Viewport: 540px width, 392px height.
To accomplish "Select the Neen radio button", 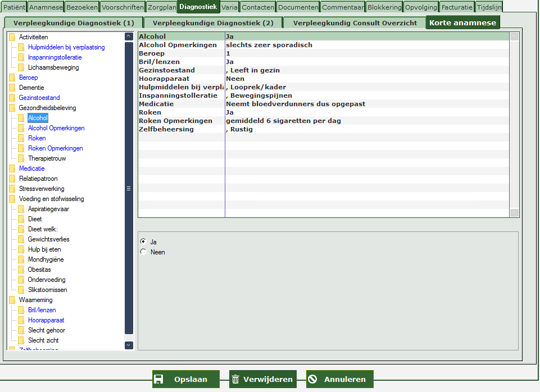I will pos(143,252).
